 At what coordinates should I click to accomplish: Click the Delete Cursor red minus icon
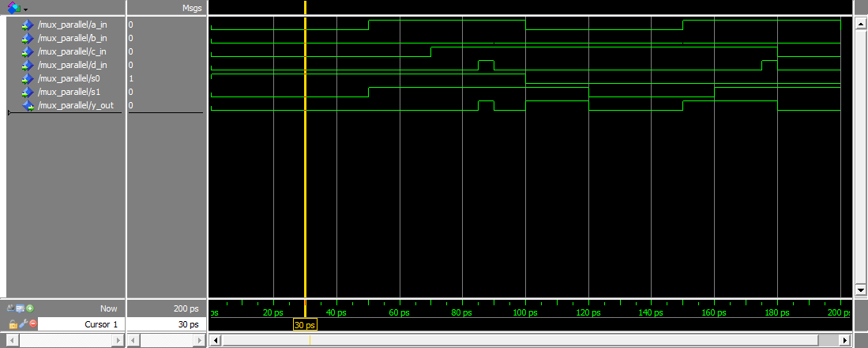point(32,324)
